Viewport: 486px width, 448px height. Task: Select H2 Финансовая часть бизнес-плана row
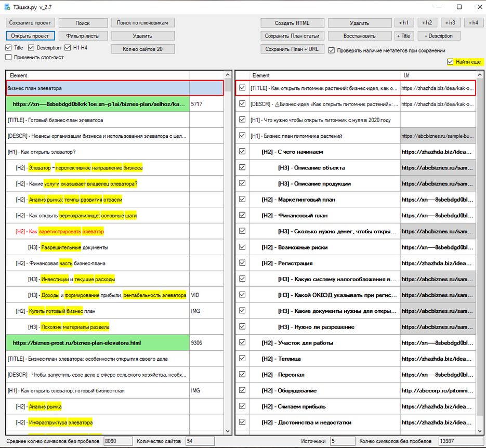point(115,263)
